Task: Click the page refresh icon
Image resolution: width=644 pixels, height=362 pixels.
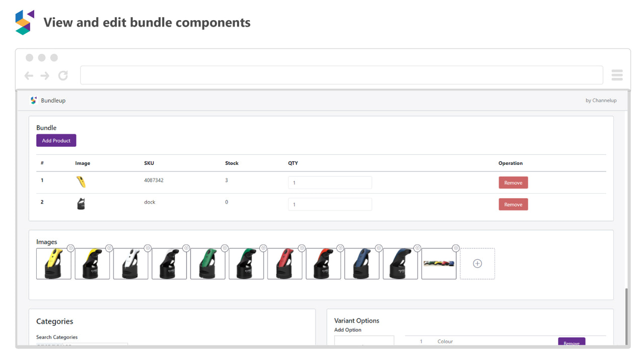Action: tap(62, 75)
